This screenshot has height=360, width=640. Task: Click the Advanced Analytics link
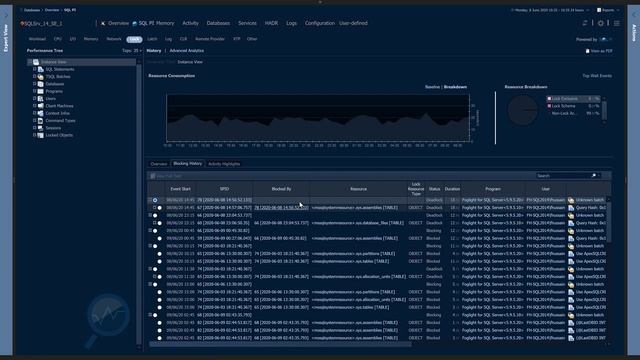pos(187,51)
